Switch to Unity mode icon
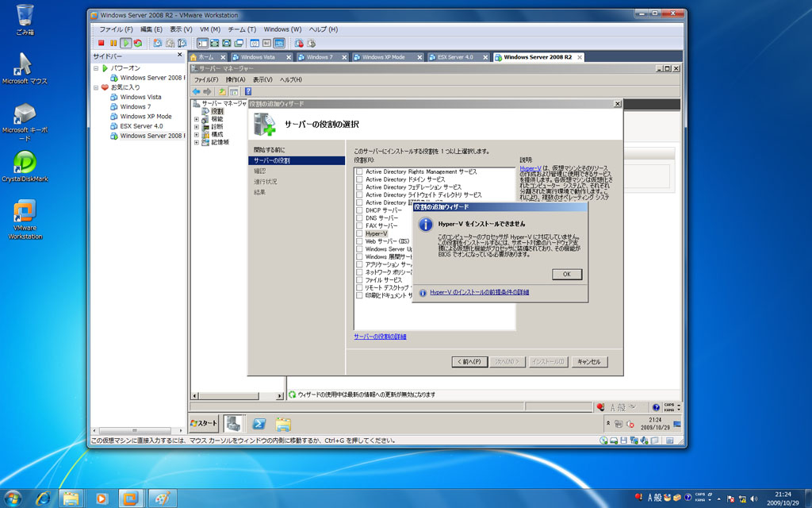The image size is (812, 508). click(239, 43)
